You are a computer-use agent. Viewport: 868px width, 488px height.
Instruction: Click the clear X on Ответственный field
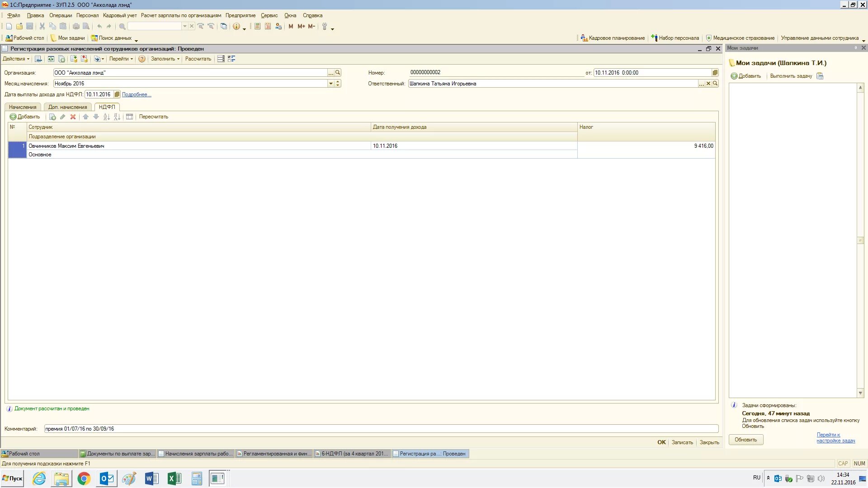click(x=708, y=84)
